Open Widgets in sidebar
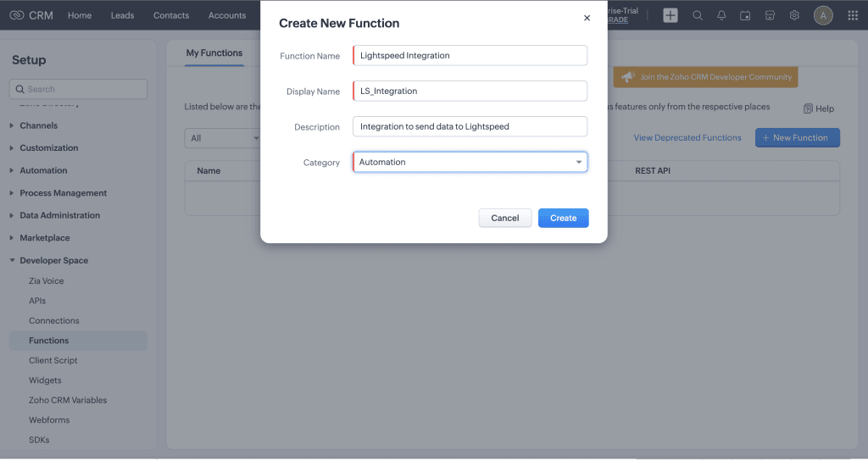Image resolution: width=868 pixels, height=460 pixels. click(45, 380)
